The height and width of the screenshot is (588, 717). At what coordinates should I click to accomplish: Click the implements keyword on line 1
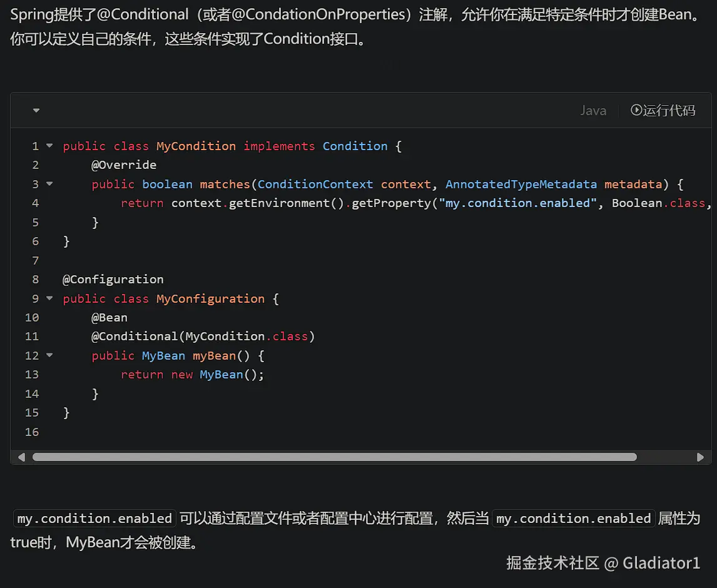(x=279, y=146)
